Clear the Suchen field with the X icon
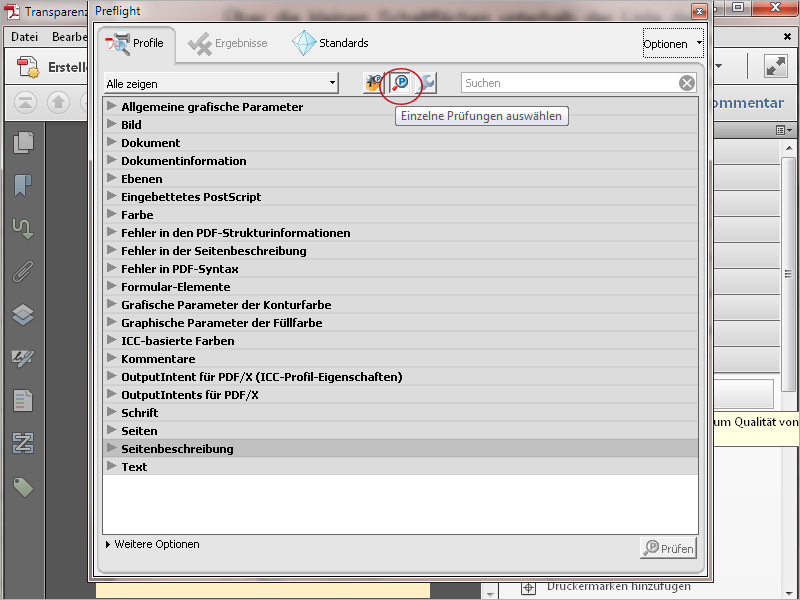Screen dimensions: 800x600 click(686, 83)
